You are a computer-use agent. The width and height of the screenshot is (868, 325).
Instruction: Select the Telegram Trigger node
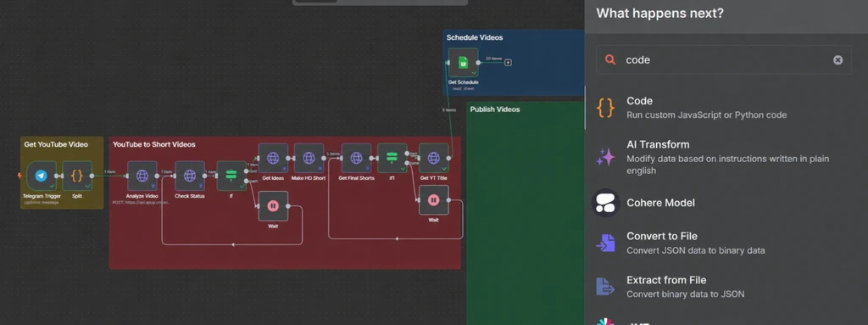(x=41, y=176)
